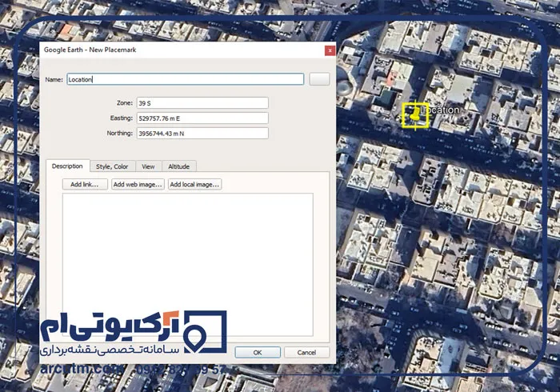Click the Add local image... button
Viewport: 560px width, 392px height.
point(194,184)
